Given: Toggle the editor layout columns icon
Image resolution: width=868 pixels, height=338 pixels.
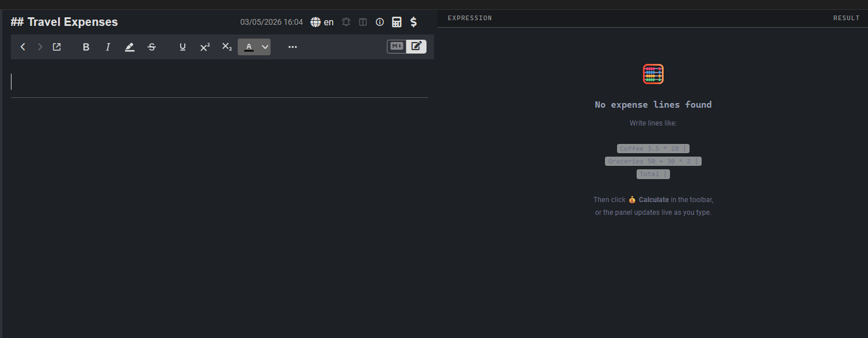Looking at the screenshot, I should pyautogui.click(x=363, y=22).
